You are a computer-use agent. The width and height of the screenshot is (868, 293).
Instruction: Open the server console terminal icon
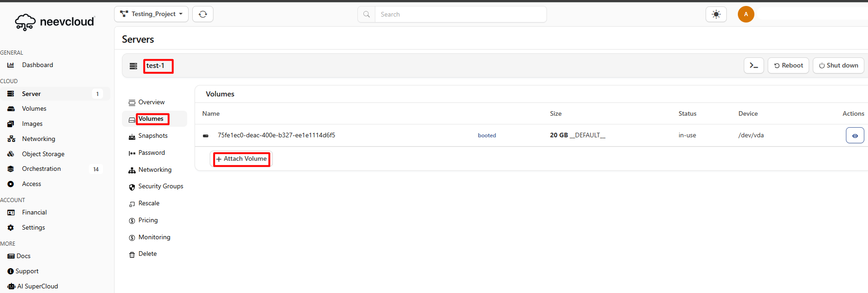click(753, 66)
